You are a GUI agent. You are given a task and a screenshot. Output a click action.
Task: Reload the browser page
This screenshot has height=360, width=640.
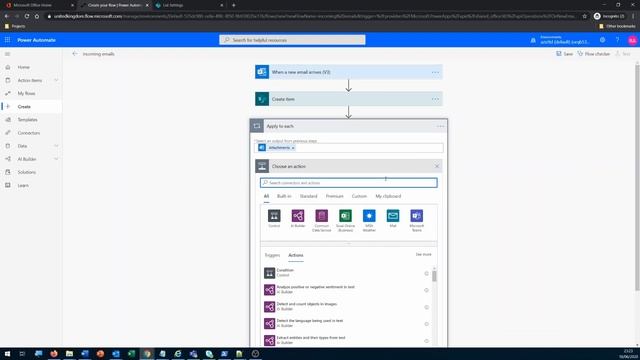[27, 16]
